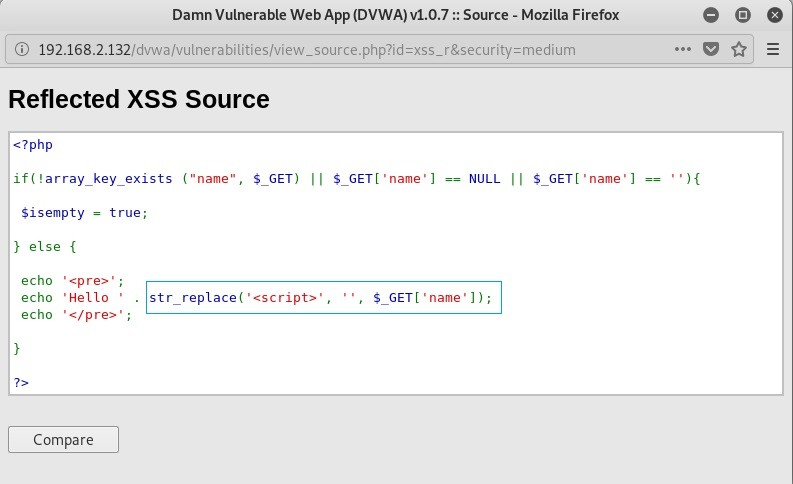The width and height of the screenshot is (793, 484).
Task: Click the highlighted str_replace code box
Action: click(323, 297)
